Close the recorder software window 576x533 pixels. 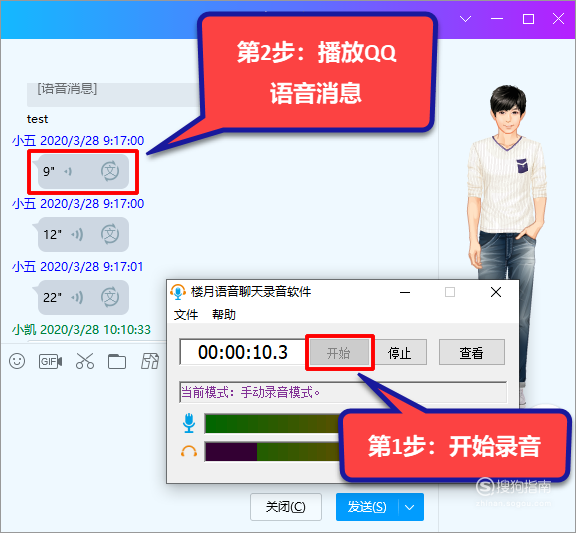pos(496,292)
